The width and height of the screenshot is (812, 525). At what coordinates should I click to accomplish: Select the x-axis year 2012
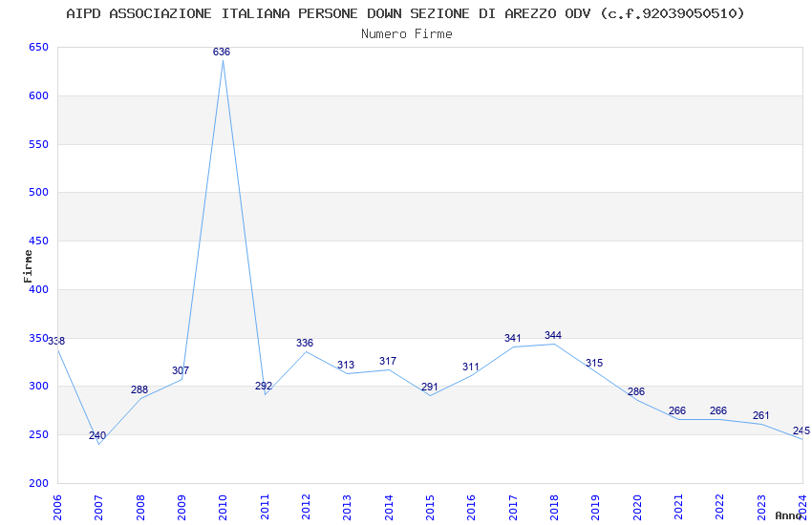[x=306, y=507]
